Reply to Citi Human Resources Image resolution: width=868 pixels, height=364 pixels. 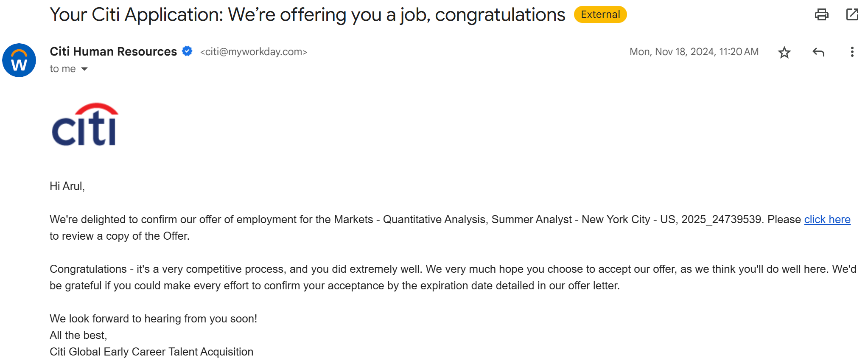pos(818,52)
